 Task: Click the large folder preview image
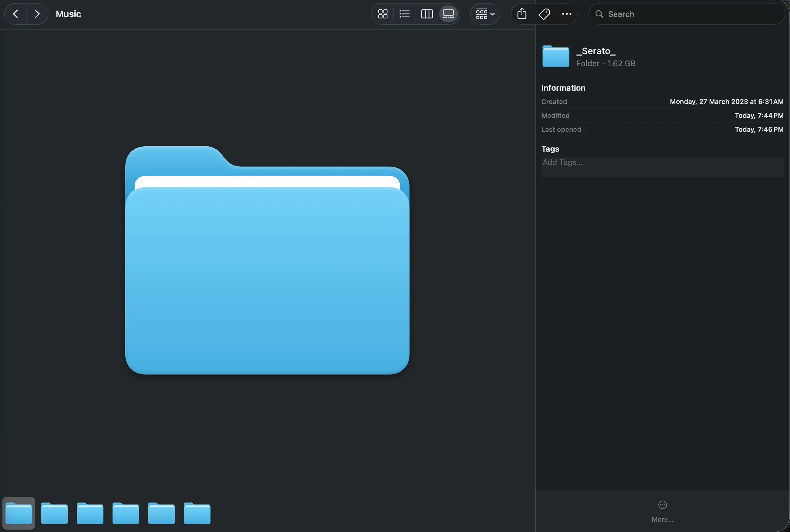click(267, 260)
